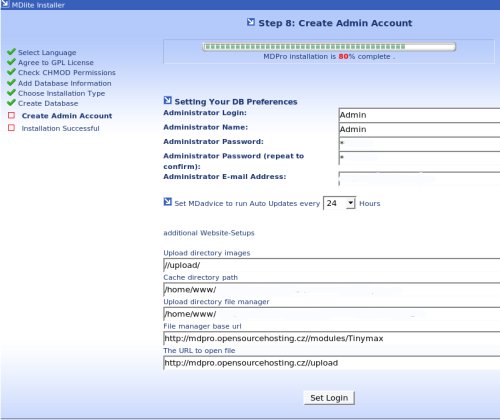Click green checkmark next to Add Database Information
The height and width of the screenshot is (420, 500).
coord(11,82)
